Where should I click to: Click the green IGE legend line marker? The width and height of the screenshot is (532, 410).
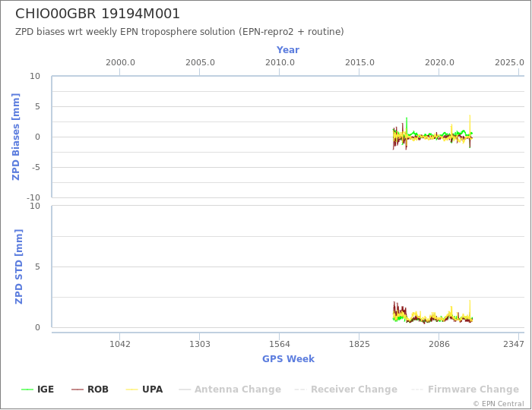27,389
